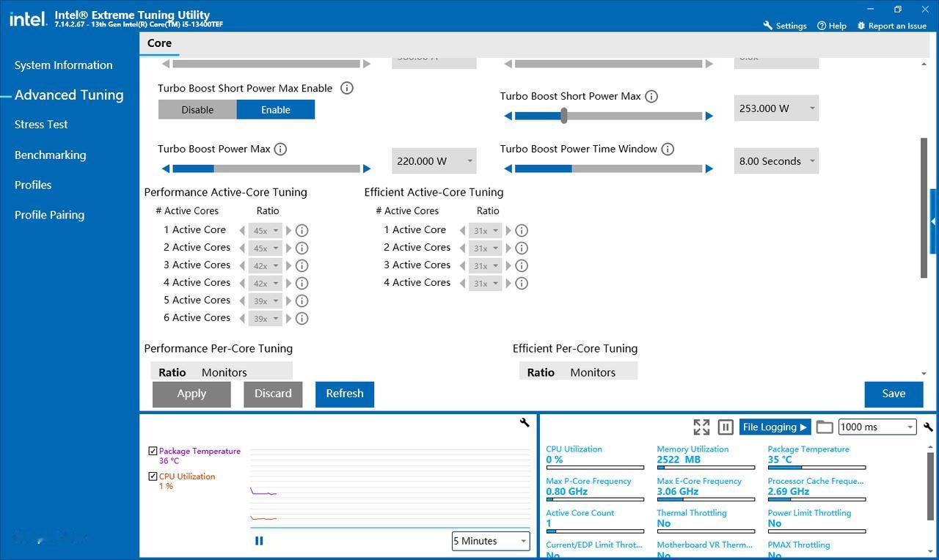
Task: Click the Apply button
Action: click(x=191, y=394)
